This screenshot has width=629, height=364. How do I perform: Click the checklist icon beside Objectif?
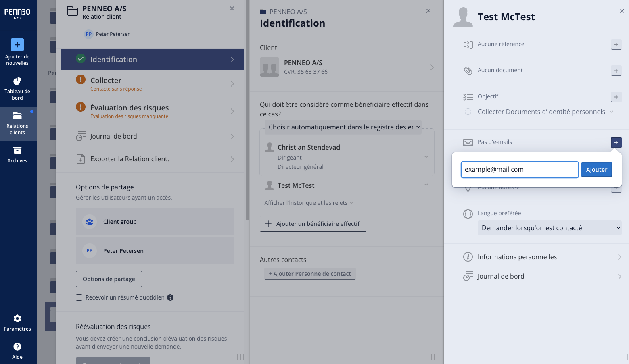pyautogui.click(x=468, y=97)
